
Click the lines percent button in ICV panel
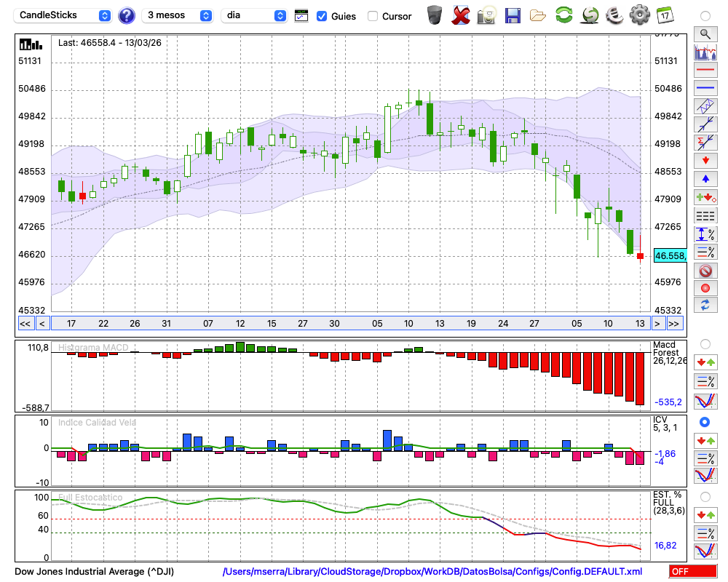(x=705, y=458)
